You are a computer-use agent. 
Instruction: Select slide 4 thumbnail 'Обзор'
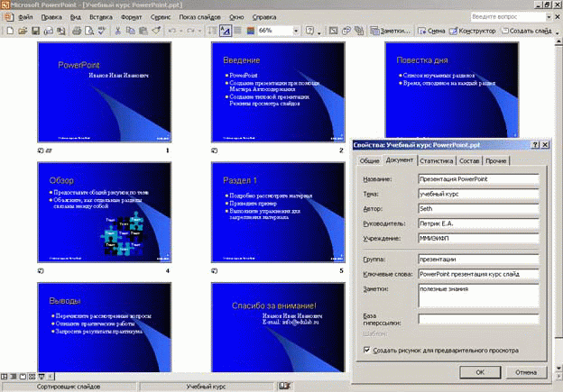(x=105, y=213)
